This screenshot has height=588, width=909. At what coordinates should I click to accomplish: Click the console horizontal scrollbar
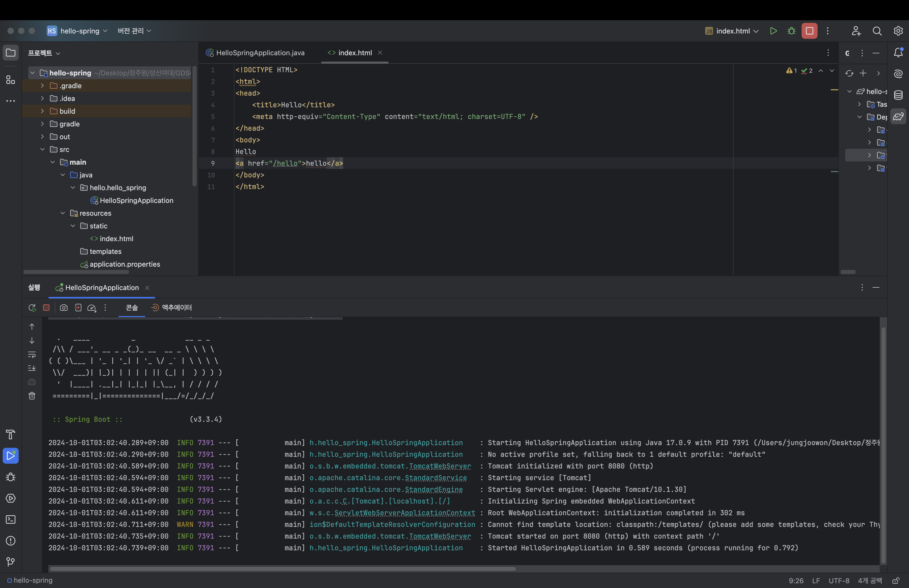coord(283,569)
